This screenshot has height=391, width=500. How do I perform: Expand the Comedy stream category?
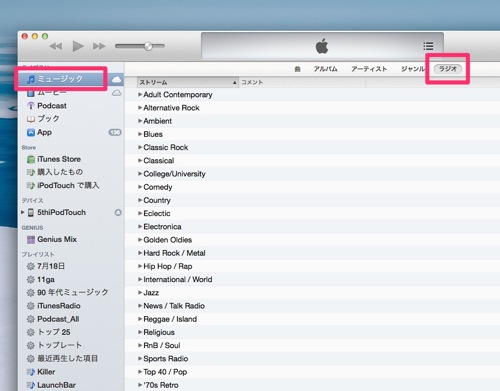pos(140,187)
